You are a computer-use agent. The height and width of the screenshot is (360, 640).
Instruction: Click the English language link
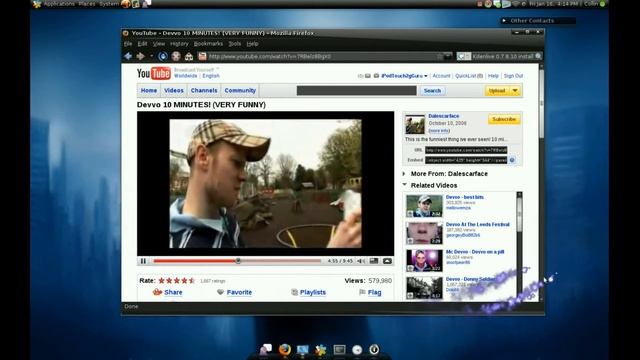pos(211,76)
